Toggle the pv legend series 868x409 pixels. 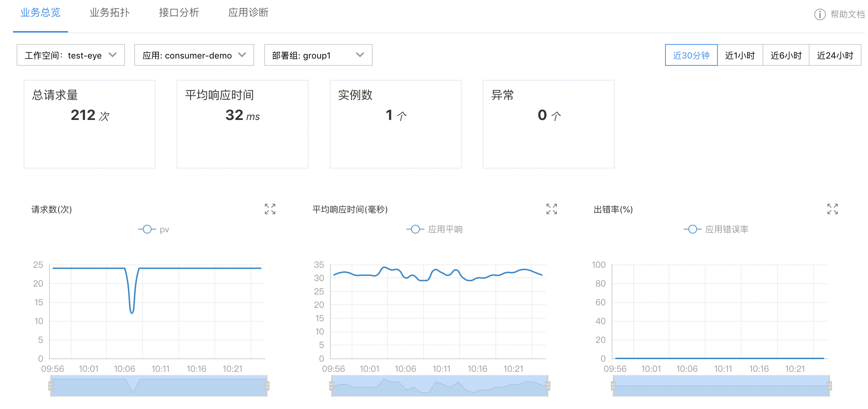pos(153,229)
